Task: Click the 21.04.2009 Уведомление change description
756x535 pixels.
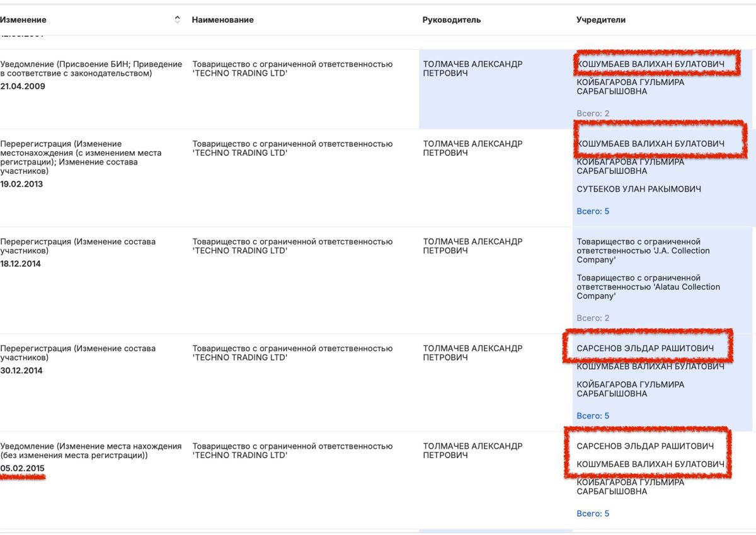Action: (x=91, y=69)
